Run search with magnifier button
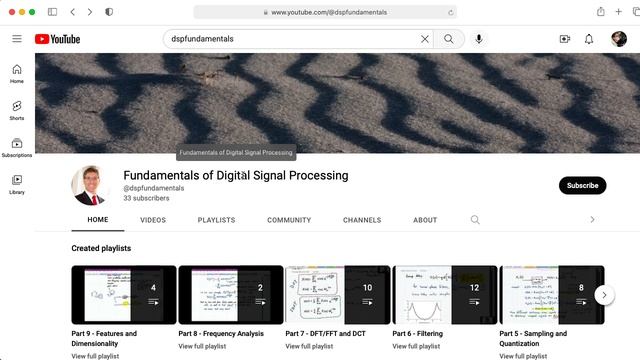The height and width of the screenshot is (360, 640). (449, 39)
